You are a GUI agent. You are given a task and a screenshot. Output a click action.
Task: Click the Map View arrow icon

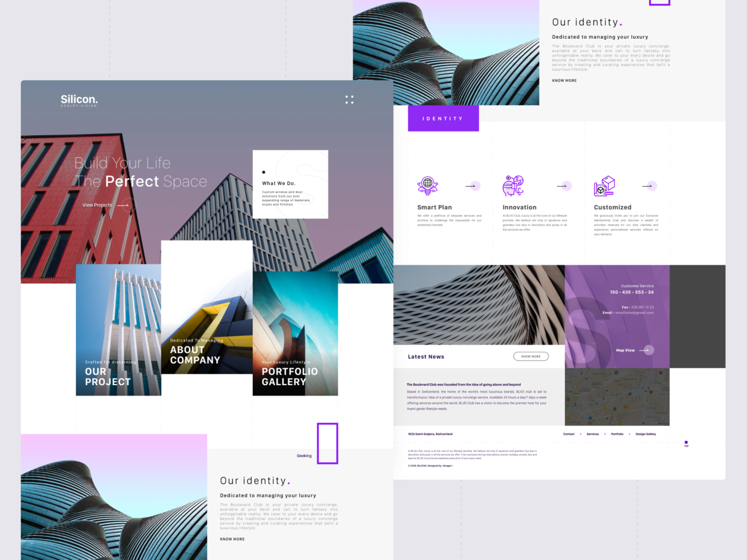[x=646, y=350]
